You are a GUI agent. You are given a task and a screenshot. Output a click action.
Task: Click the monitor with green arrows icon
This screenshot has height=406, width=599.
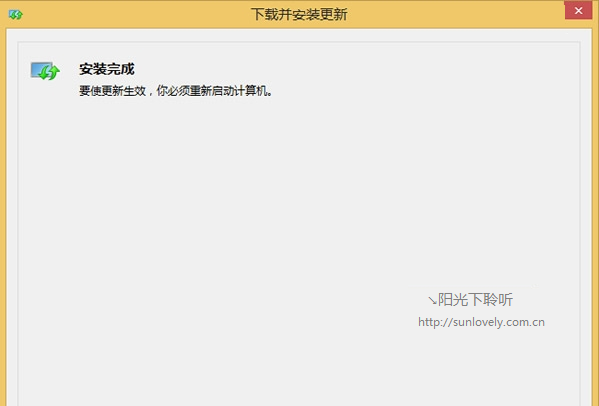45,71
